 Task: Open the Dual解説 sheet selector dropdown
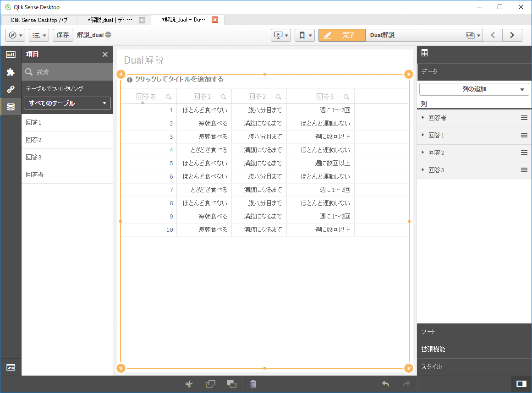pyautogui.click(x=473, y=35)
